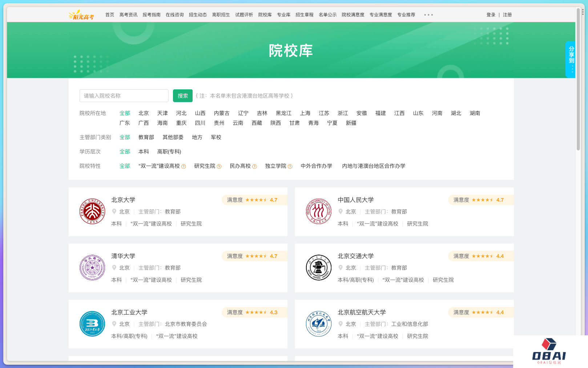Open the 报考指南 navigation item
The image size is (588, 368).
coord(152,15)
